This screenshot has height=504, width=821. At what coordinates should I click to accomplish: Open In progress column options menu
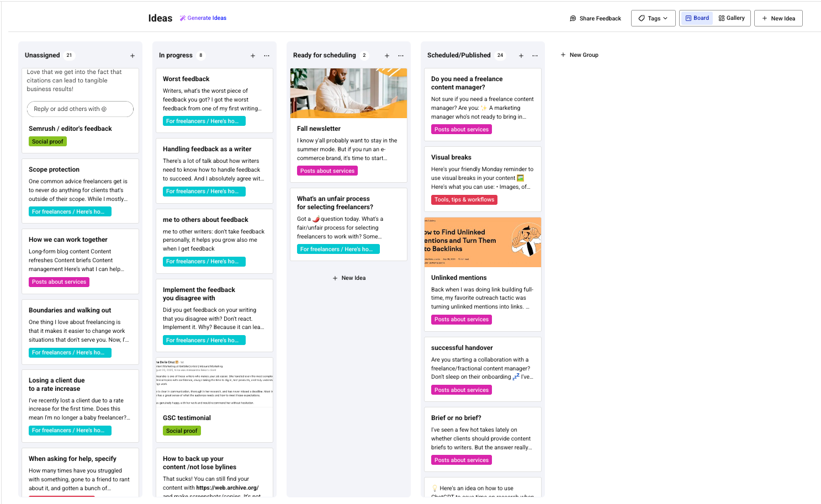[267, 56]
